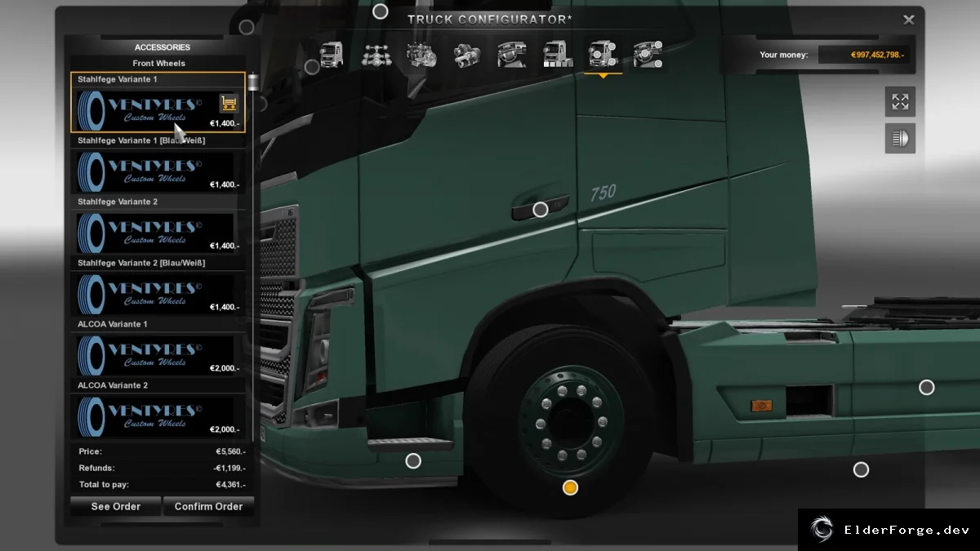The image size is (980, 551).
Task: Click the TRUCK CONFIGURATOR title text
Action: click(x=488, y=20)
